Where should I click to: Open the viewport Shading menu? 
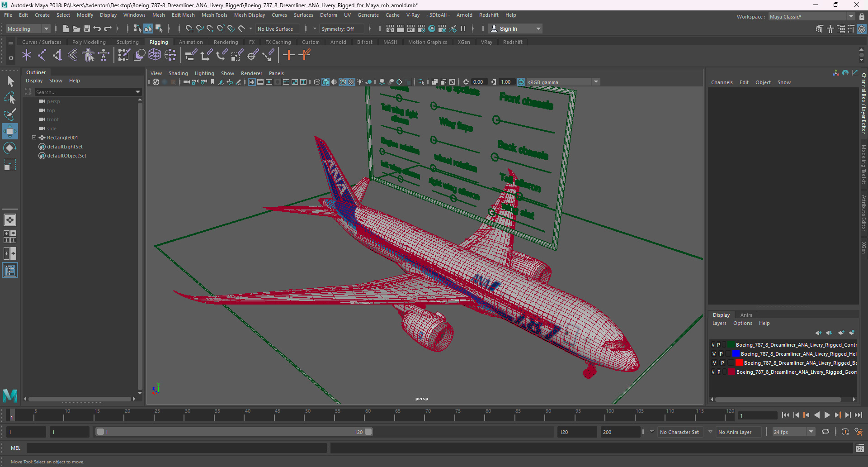178,73
